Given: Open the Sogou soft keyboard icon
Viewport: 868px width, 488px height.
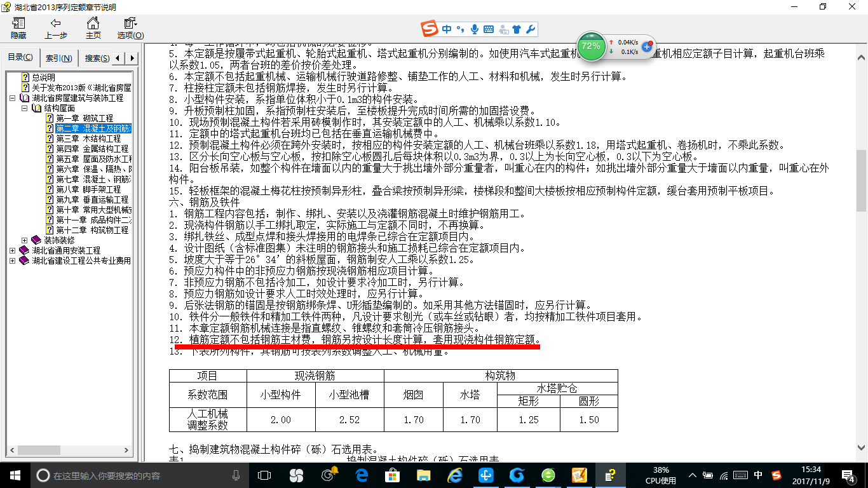Looking at the screenshot, I should pos(489,29).
